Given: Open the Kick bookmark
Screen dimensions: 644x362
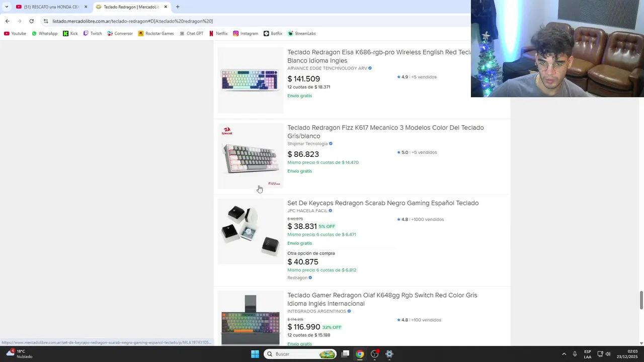Looking at the screenshot, I should (x=70, y=34).
